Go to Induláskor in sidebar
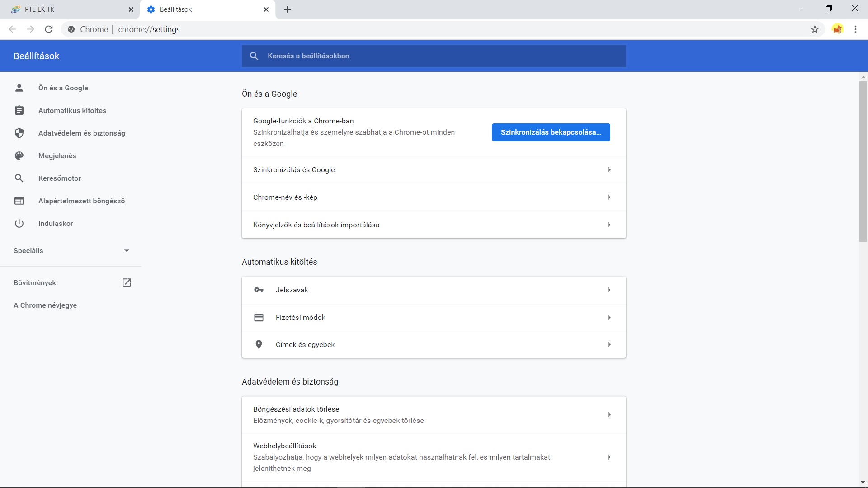868x488 pixels. (x=56, y=224)
